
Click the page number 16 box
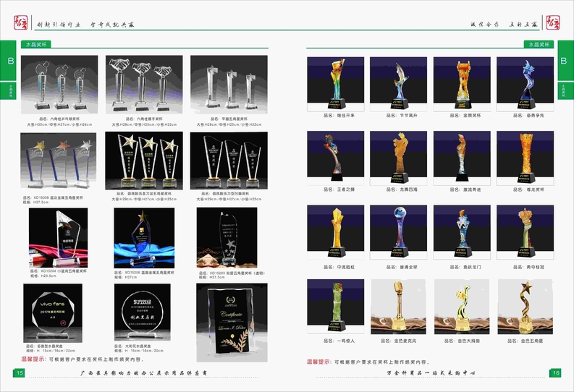pos(555,372)
